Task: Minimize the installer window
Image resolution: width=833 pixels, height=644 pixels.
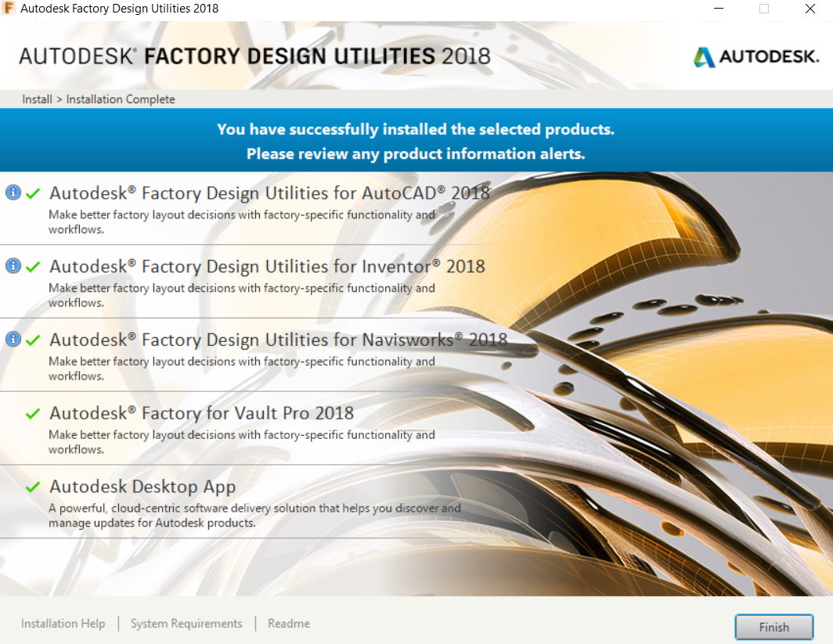Action: pyautogui.click(x=718, y=9)
